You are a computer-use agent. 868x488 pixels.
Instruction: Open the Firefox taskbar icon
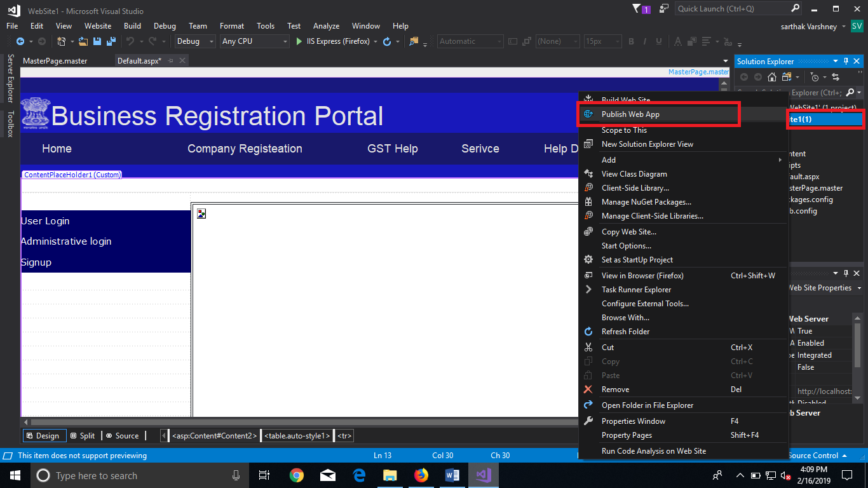(x=421, y=475)
